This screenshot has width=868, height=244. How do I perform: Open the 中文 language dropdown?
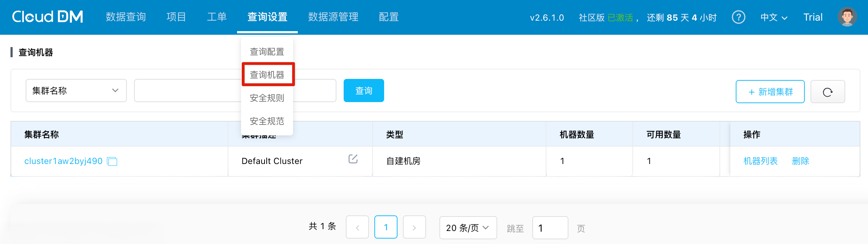pyautogui.click(x=773, y=17)
